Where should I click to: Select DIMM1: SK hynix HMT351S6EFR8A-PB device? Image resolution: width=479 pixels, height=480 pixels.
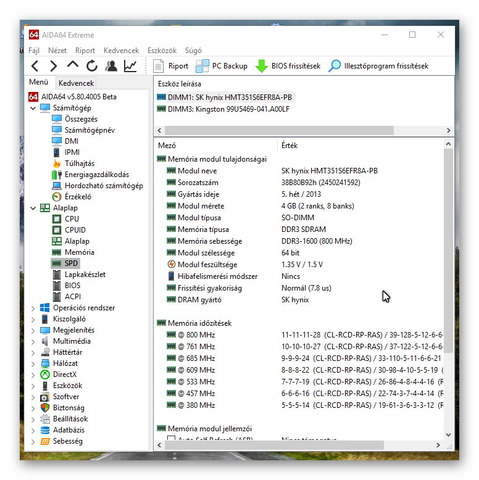point(225,97)
